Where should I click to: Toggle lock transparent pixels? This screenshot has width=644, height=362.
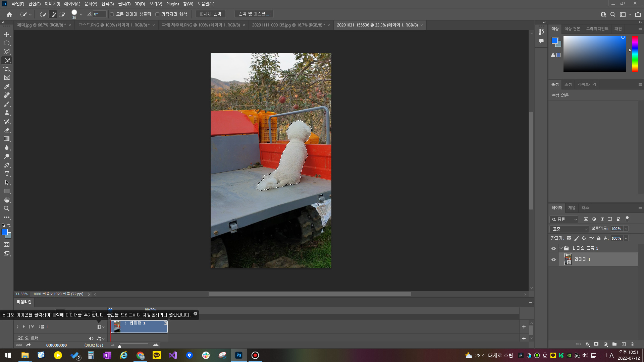tap(569, 238)
